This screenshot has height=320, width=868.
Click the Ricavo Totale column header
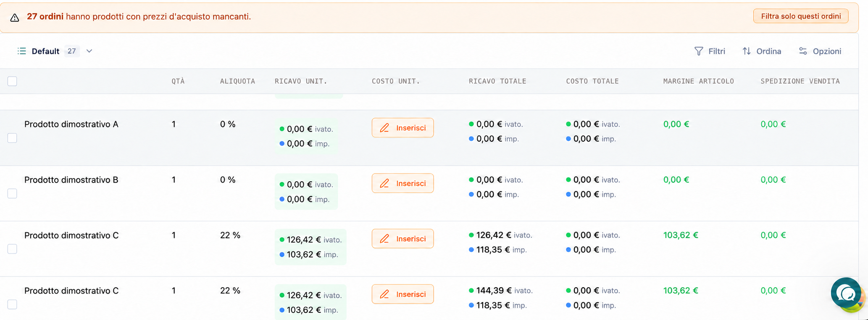[x=497, y=81]
